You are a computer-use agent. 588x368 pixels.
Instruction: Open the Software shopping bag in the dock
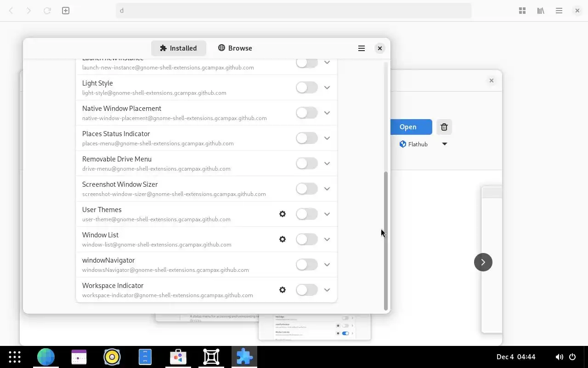tap(178, 357)
